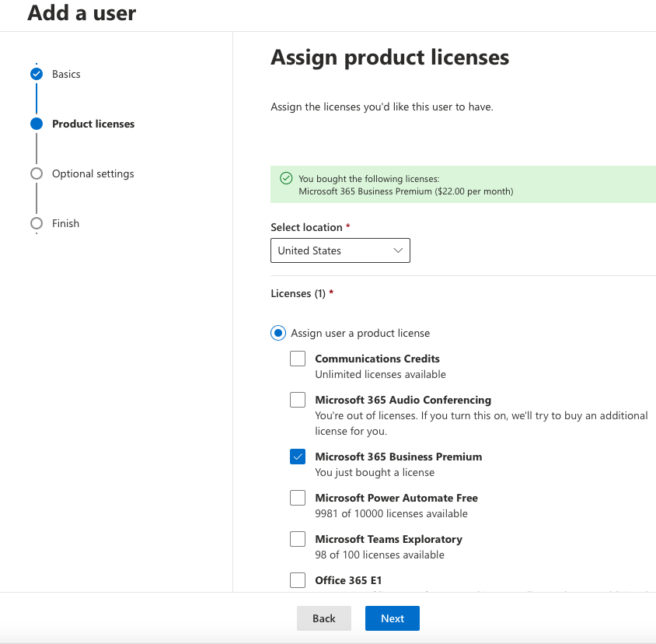Click the Microsoft Teams Exploratory label
The width and height of the screenshot is (656, 644).
389,539
